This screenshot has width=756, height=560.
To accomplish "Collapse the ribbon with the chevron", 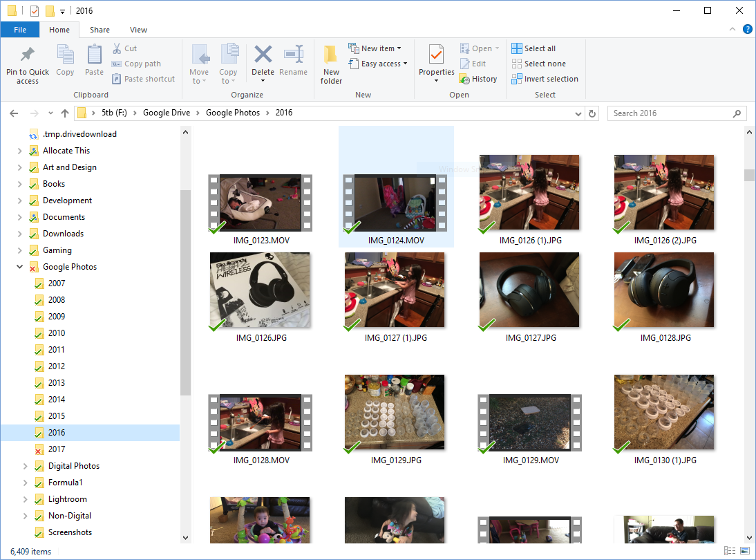I will tap(733, 30).
